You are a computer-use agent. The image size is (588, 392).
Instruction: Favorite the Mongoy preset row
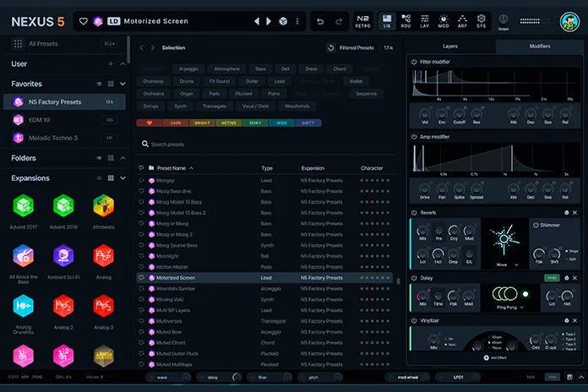tap(141, 181)
